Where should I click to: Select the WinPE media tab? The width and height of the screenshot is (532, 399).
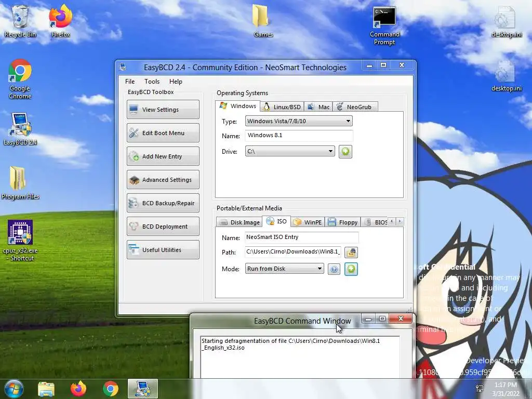(x=308, y=222)
